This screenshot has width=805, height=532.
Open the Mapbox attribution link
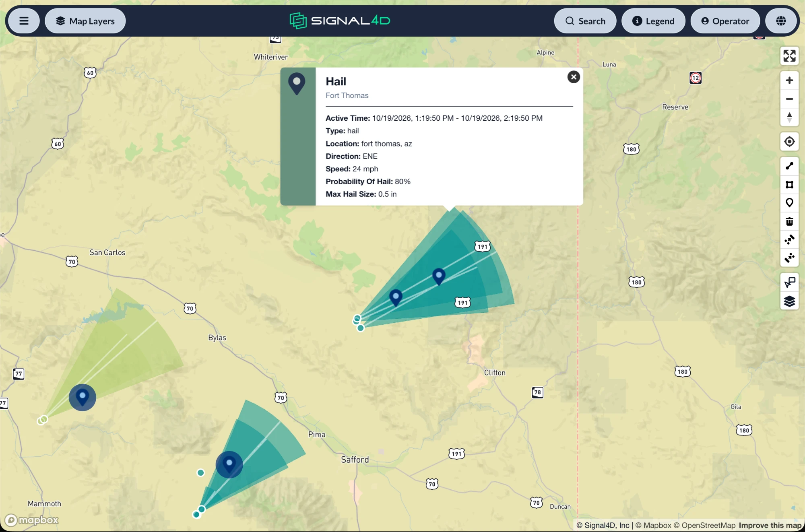coord(653,525)
